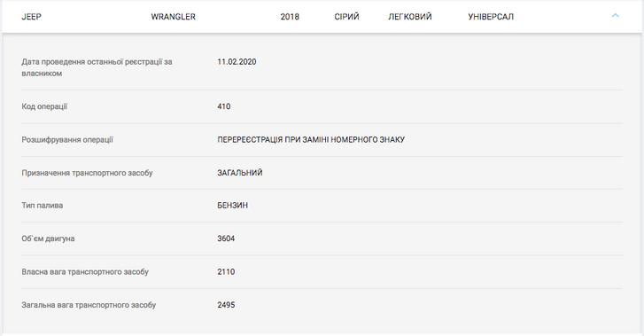Click the СІРИЙ color label
Viewport: 644px width, 336px height.
[346, 17]
